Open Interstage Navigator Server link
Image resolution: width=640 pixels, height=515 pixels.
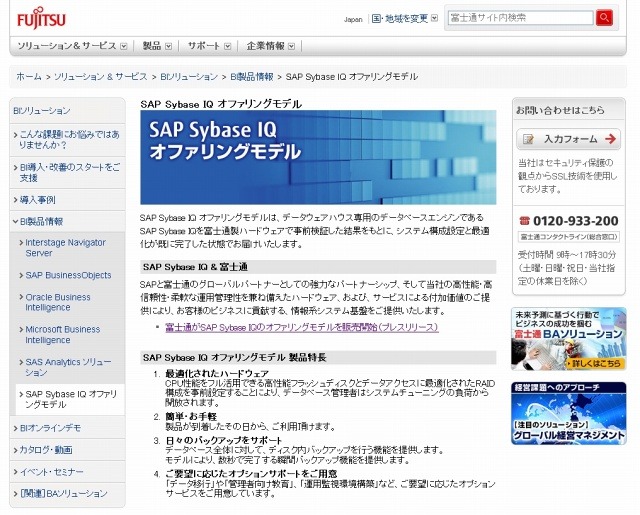pyautogui.click(x=65, y=248)
